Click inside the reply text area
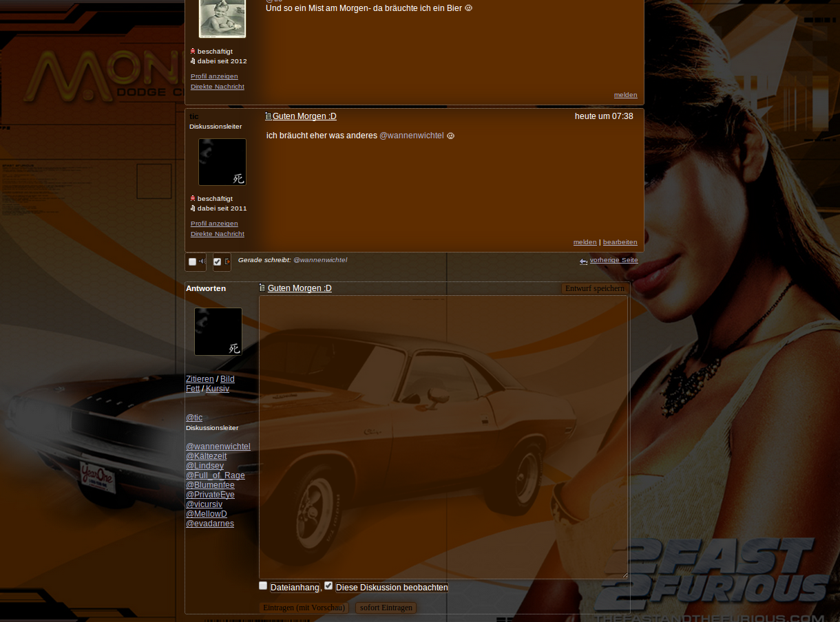 pyautogui.click(x=443, y=437)
